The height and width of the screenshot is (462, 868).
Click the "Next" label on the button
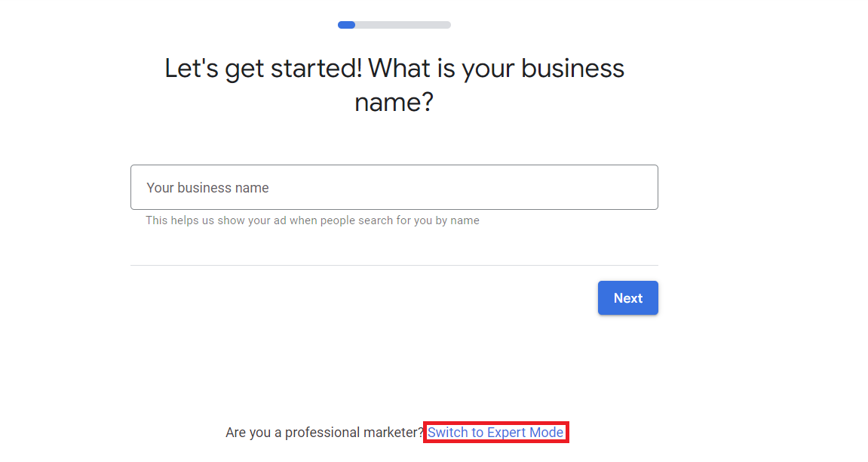(x=627, y=298)
